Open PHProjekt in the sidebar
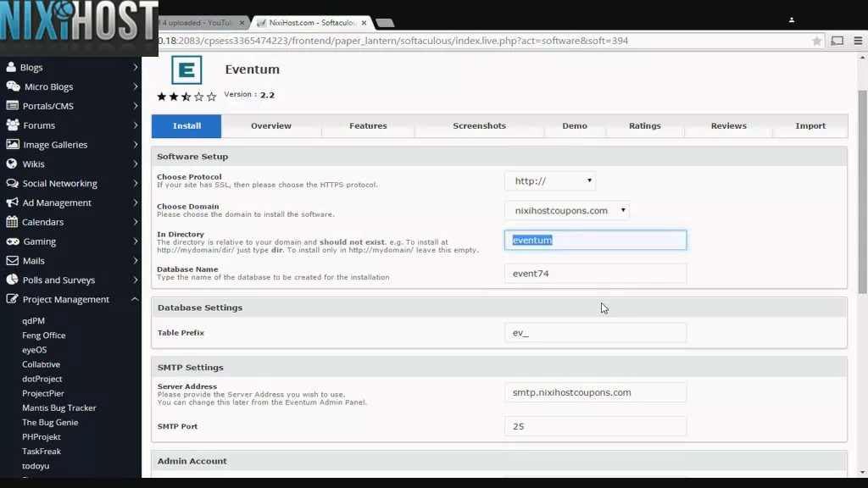 tap(42, 436)
